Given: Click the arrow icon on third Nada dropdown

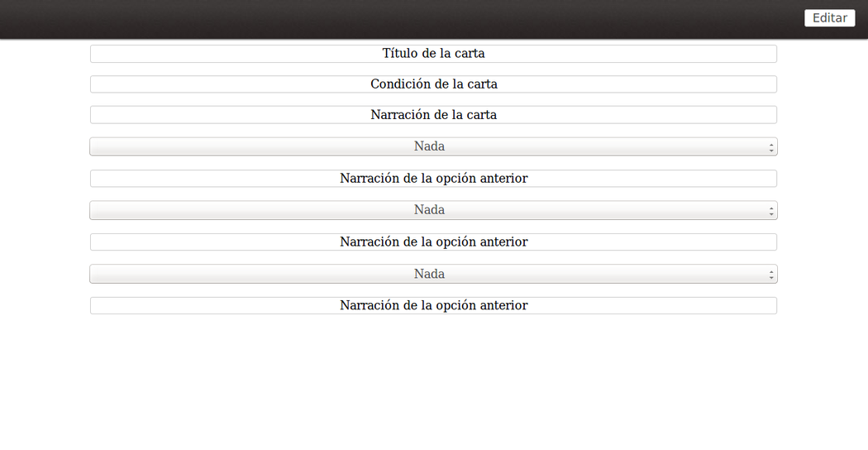Looking at the screenshot, I should pyautogui.click(x=771, y=275).
